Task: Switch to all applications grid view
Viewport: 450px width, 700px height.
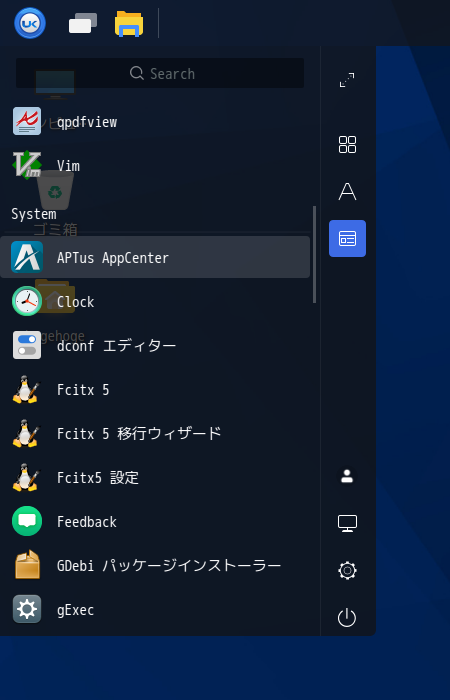Action: 347,145
